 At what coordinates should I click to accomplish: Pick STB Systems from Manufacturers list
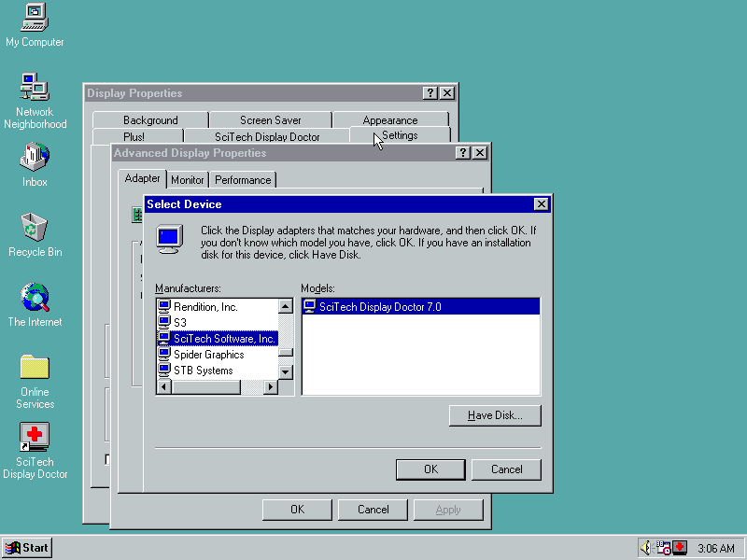point(203,371)
